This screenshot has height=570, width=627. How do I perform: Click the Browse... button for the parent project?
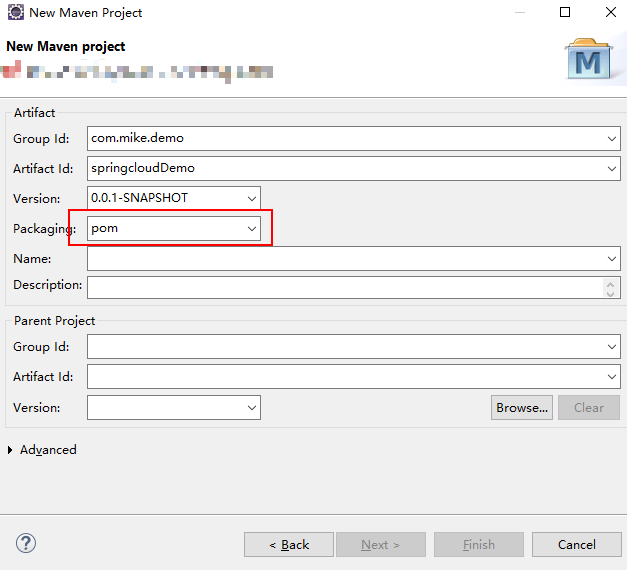[522, 408]
